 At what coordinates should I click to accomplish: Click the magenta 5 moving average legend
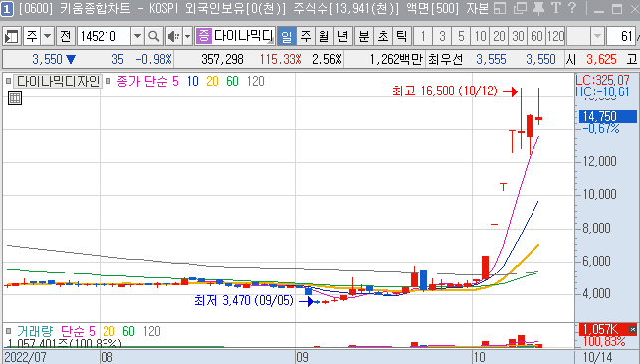pyautogui.click(x=175, y=81)
